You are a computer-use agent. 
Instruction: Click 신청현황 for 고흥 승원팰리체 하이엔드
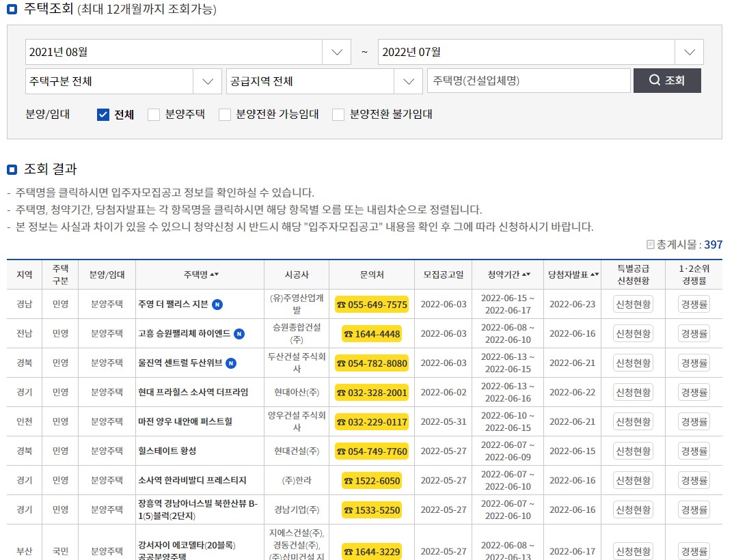point(634,334)
